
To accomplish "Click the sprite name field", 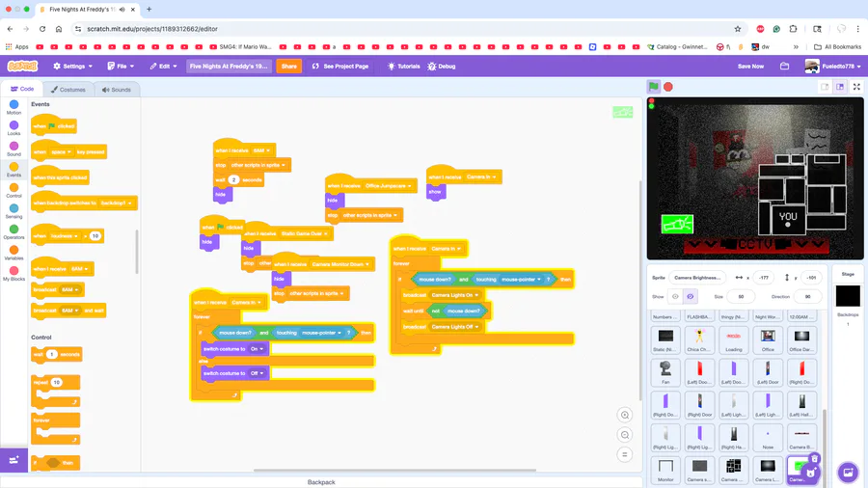I will click(x=698, y=277).
